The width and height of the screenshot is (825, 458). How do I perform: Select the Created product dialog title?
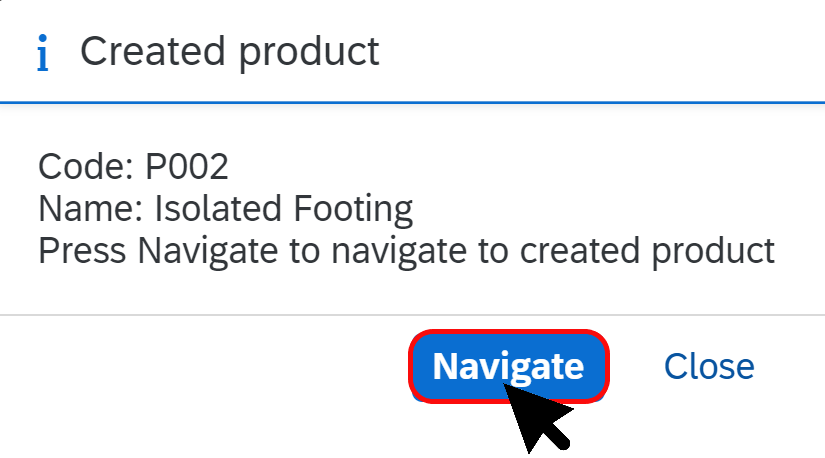(229, 52)
